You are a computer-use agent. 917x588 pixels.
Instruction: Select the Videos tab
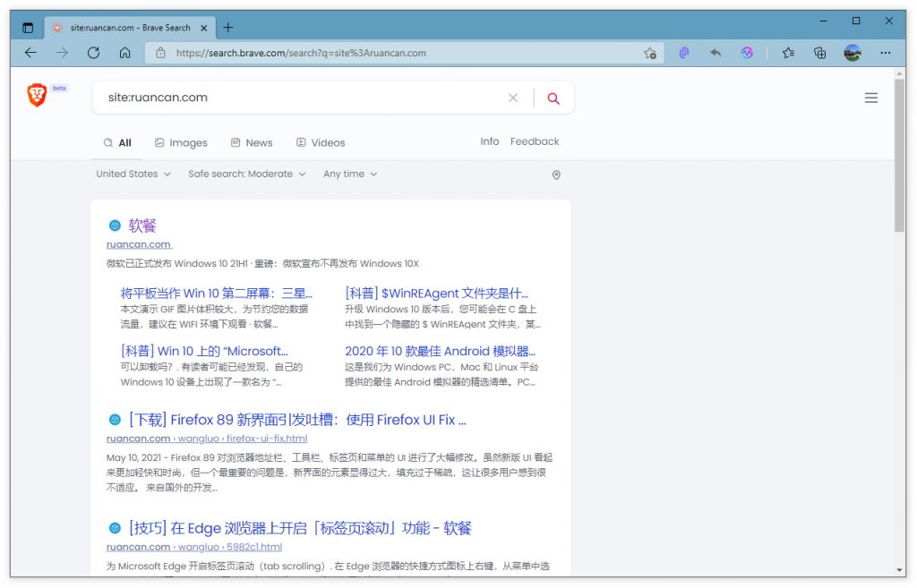pos(321,142)
